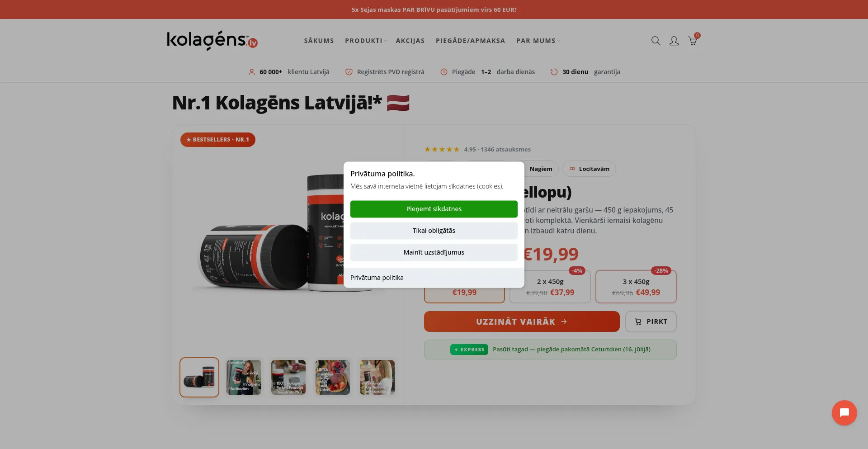
Task: Open the user account icon
Action: (674, 41)
